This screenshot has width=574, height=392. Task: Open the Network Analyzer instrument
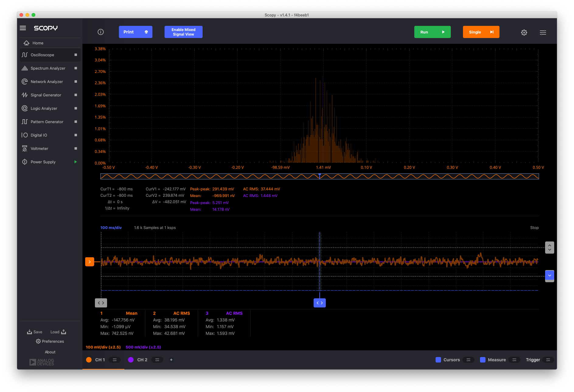point(47,82)
